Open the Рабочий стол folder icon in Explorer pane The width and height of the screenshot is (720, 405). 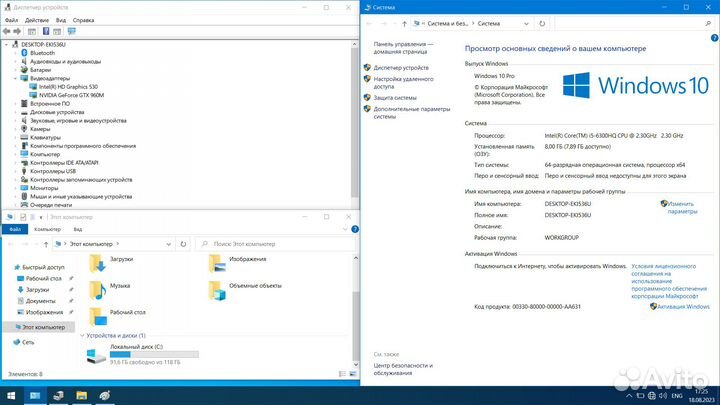(97, 317)
